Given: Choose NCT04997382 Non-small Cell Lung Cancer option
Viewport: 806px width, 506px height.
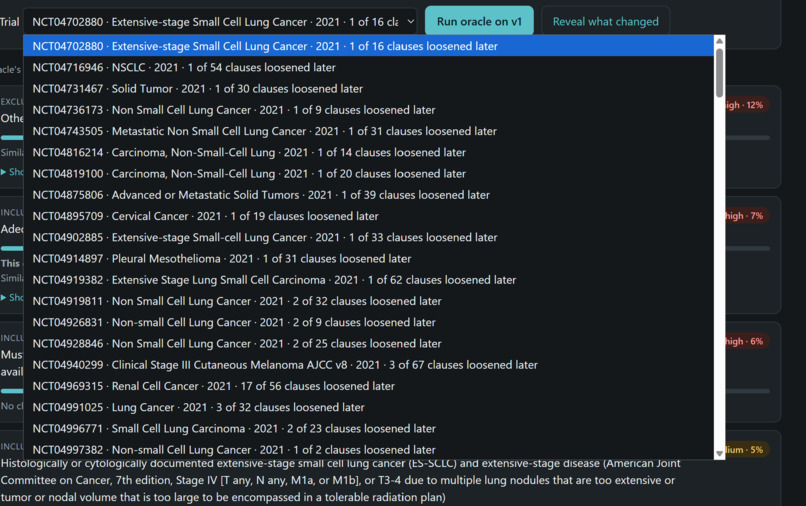Looking at the screenshot, I should (x=369, y=450).
